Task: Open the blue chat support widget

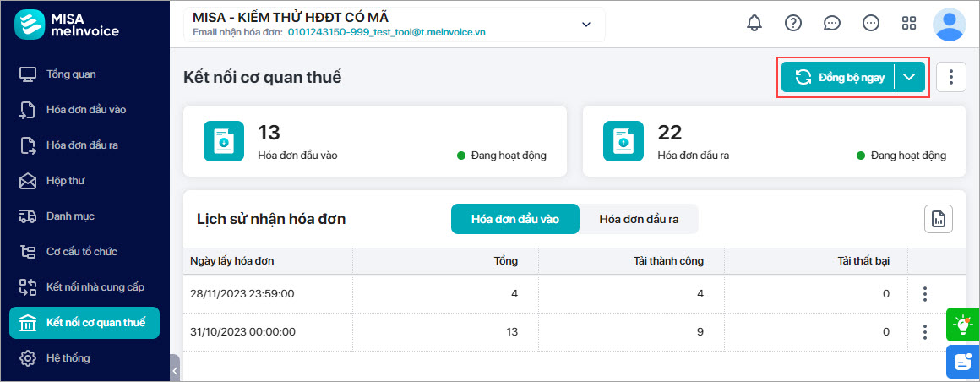Action: click(962, 362)
